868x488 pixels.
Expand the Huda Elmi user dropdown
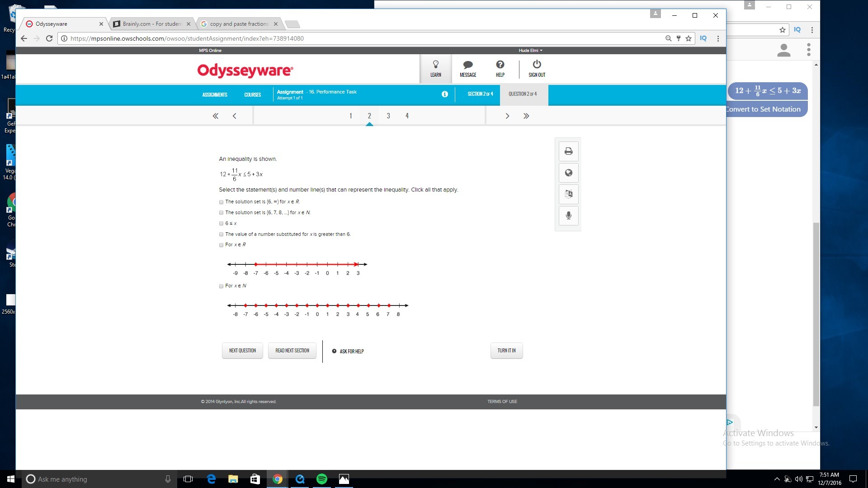tap(530, 51)
